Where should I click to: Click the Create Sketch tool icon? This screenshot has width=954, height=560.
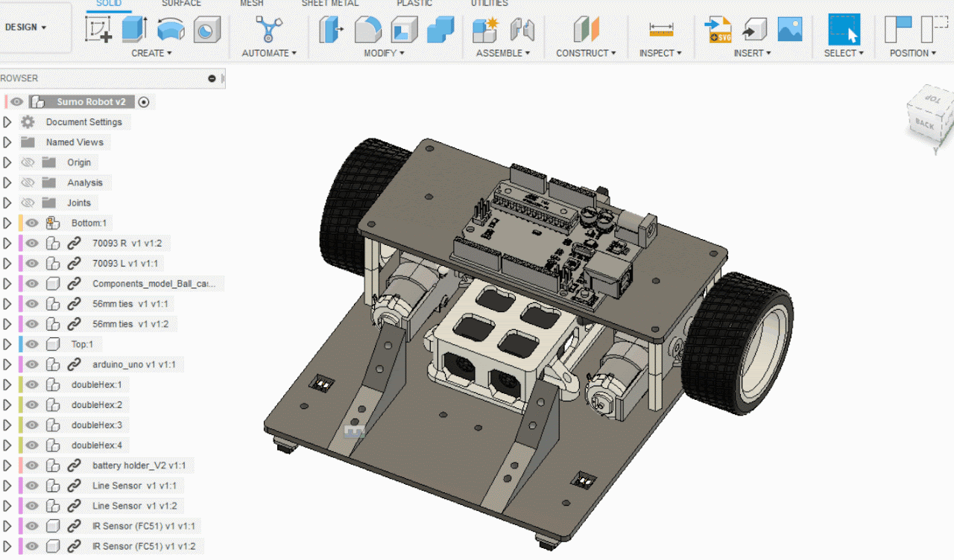98,30
